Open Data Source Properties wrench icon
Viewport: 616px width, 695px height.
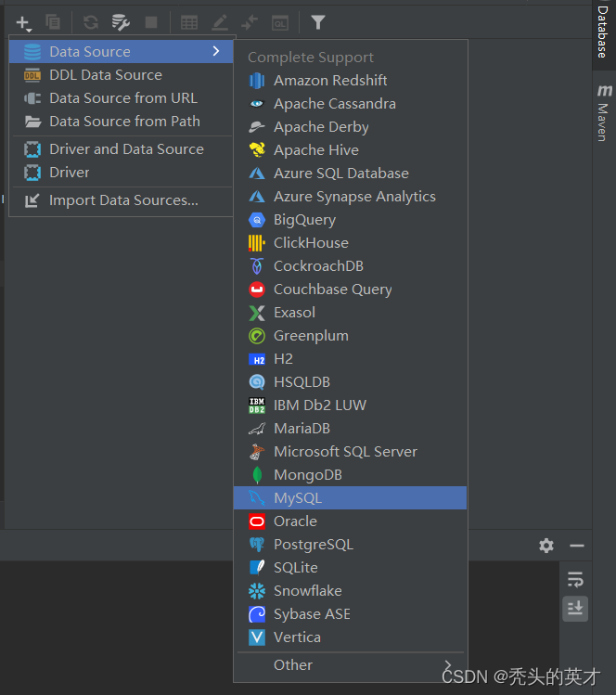pyautogui.click(x=121, y=22)
